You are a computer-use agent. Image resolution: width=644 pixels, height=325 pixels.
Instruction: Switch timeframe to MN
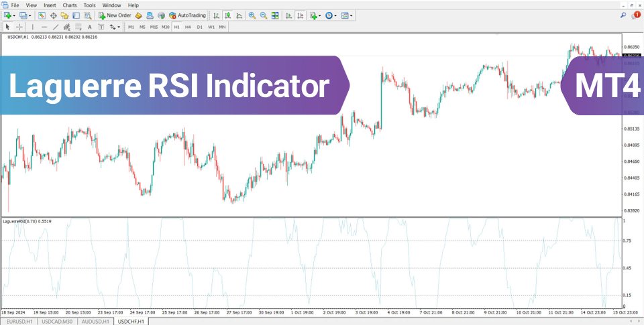(222, 27)
